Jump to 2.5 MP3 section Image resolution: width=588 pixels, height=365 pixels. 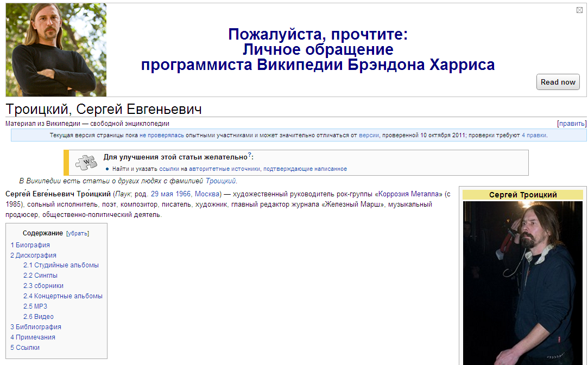tap(35, 306)
